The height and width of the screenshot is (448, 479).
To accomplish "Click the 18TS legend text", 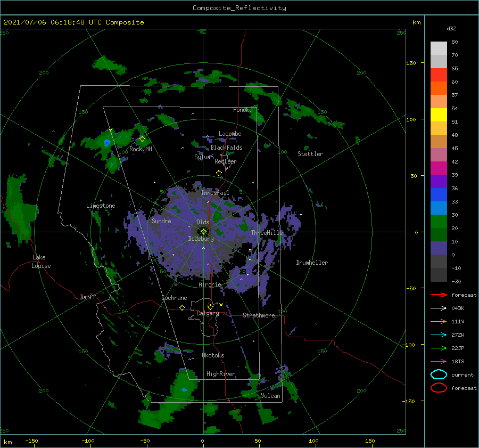I will (x=458, y=362).
